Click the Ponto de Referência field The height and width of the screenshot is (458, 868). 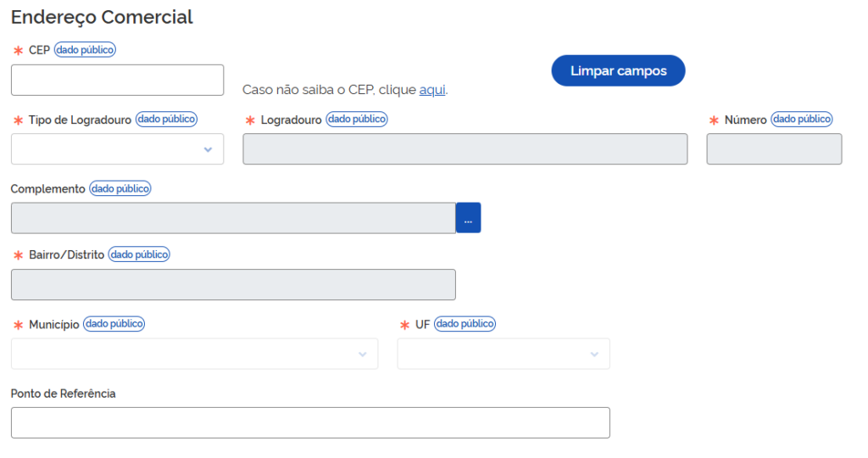click(x=310, y=423)
